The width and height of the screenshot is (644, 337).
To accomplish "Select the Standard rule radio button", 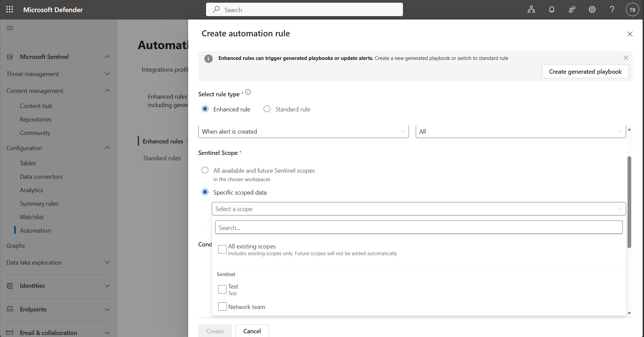I will [267, 109].
